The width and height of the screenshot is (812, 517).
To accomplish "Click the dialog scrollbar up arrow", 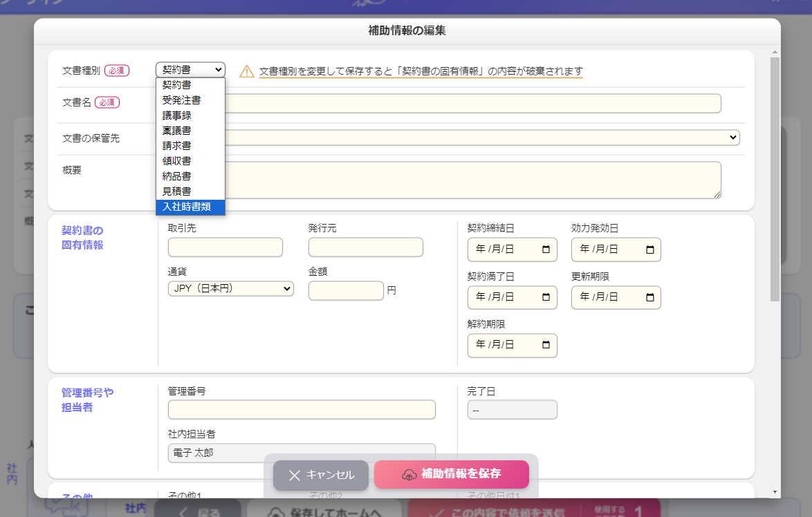I will [775, 53].
